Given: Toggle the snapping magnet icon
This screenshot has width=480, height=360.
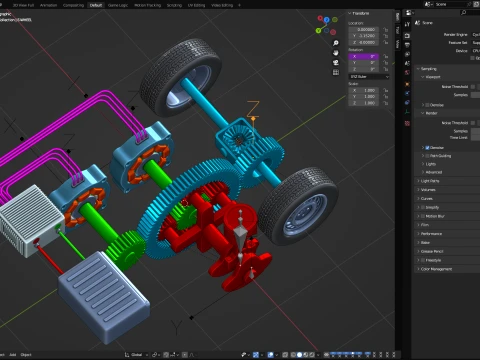Looking at the screenshot, I should (x=166, y=355).
